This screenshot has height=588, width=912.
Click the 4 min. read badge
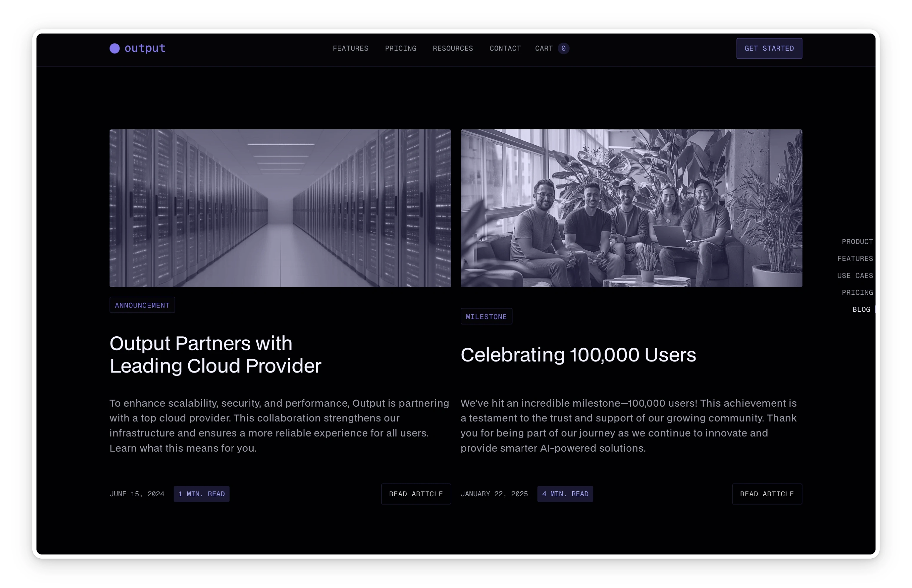coord(565,494)
